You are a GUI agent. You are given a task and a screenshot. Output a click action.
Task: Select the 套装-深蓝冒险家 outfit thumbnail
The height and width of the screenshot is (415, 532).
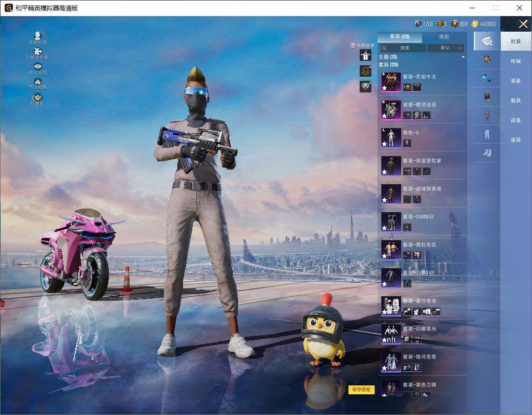[391, 166]
